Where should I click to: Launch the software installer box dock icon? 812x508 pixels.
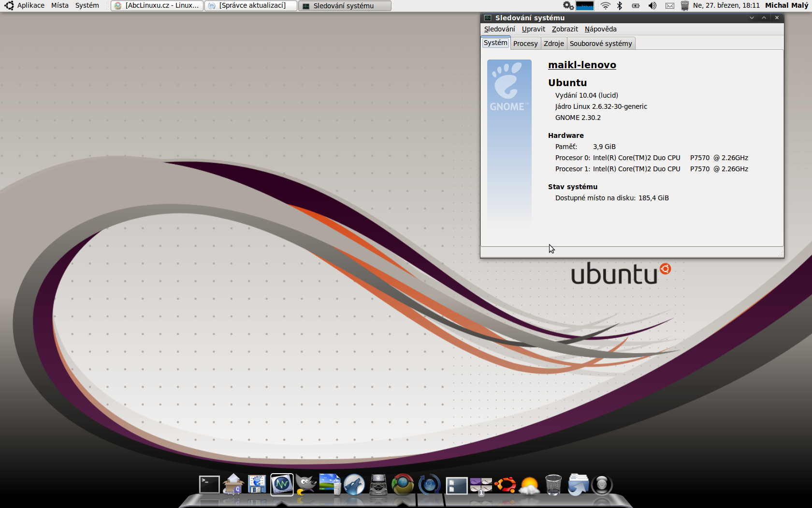pos(233,484)
